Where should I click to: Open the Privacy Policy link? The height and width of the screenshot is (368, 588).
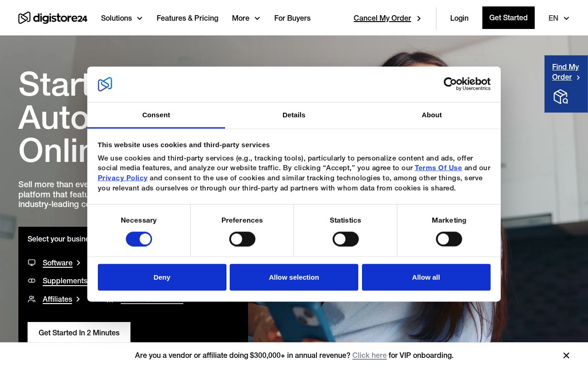coord(123,178)
